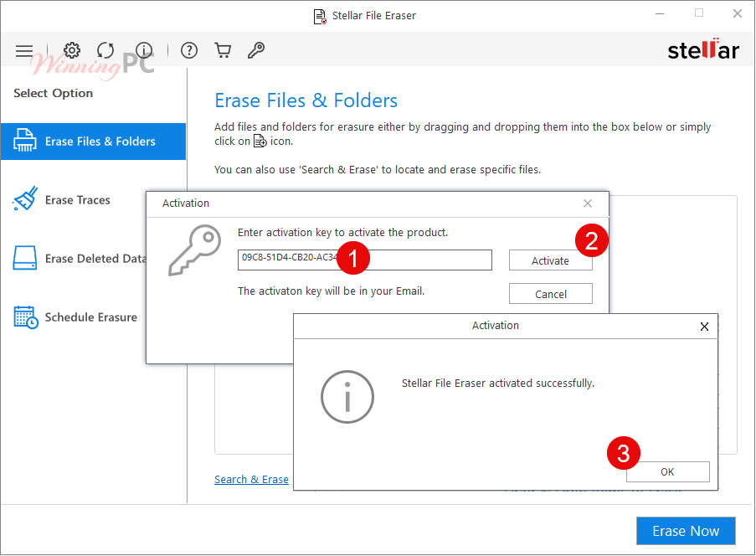Open the info icon in the toolbar
Image resolution: width=756 pixels, height=556 pixels.
[144, 49]
